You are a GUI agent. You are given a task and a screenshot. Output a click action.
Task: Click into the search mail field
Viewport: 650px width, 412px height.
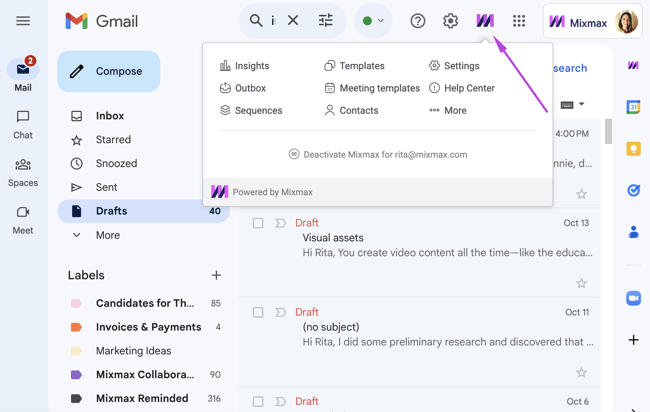tap(274, 20)
